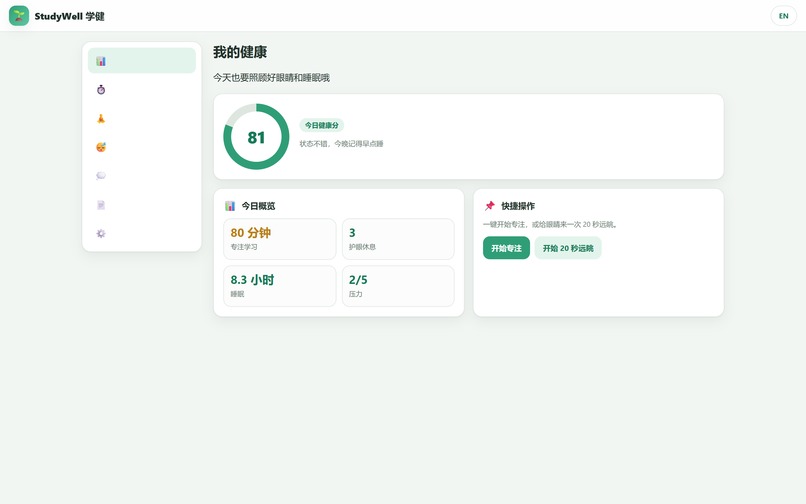
Task: Click the 开始专注 button
Action: 506,248
